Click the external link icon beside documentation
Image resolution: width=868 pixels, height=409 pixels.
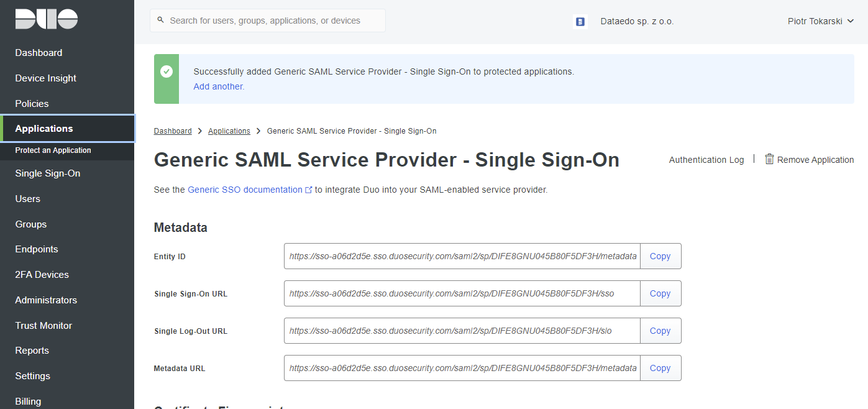309,190
